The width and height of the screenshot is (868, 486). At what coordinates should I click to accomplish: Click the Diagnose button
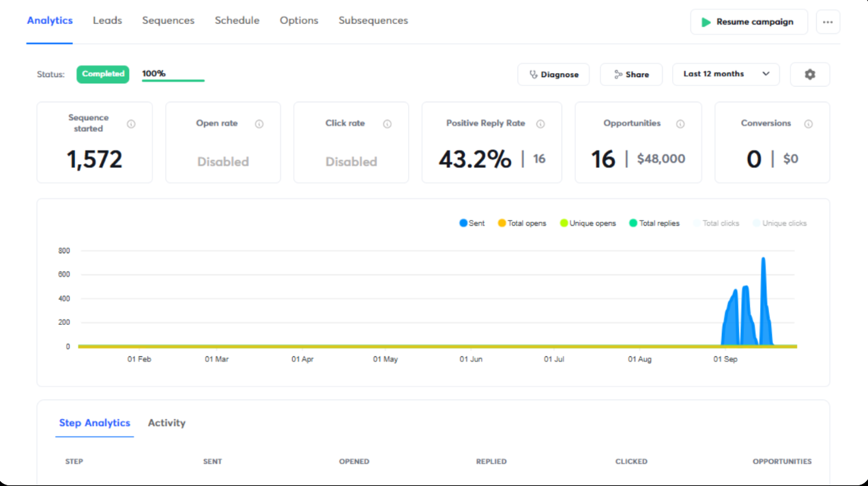[553, 74]
